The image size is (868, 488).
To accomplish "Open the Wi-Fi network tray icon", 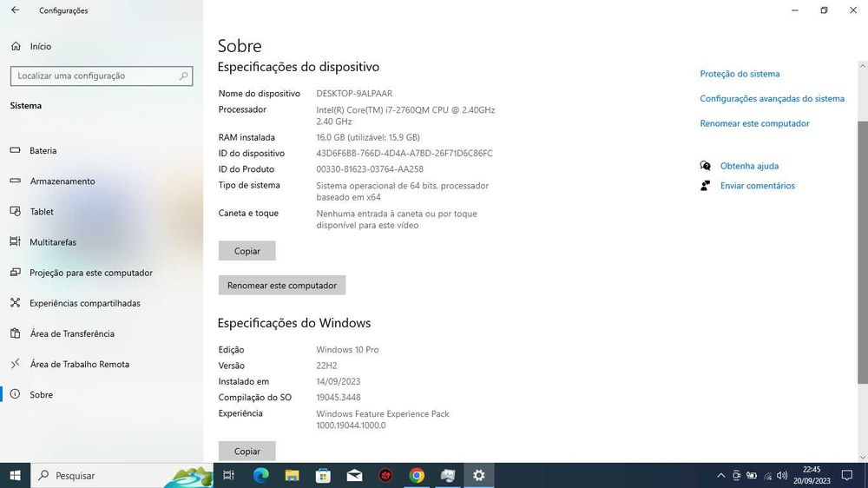I will point(767,475).
